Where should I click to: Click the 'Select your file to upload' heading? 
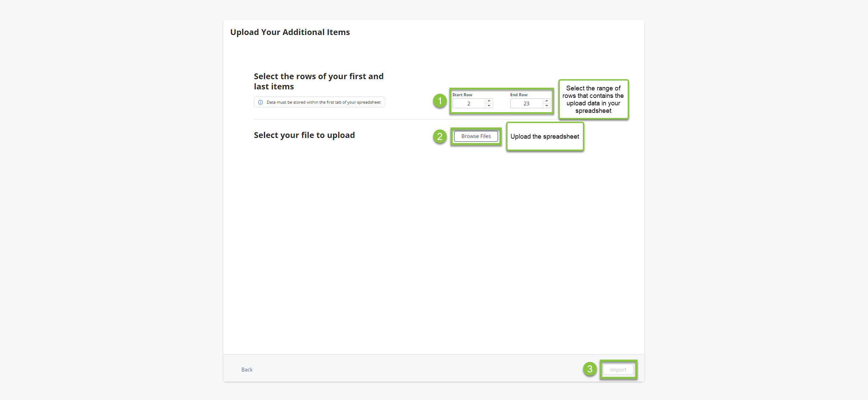tap(304, 135)
